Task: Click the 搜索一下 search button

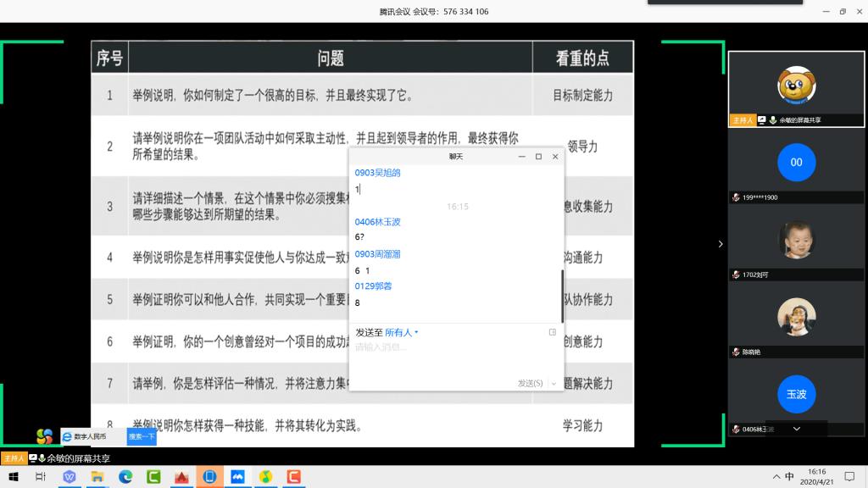Action: tap(142, 436)
